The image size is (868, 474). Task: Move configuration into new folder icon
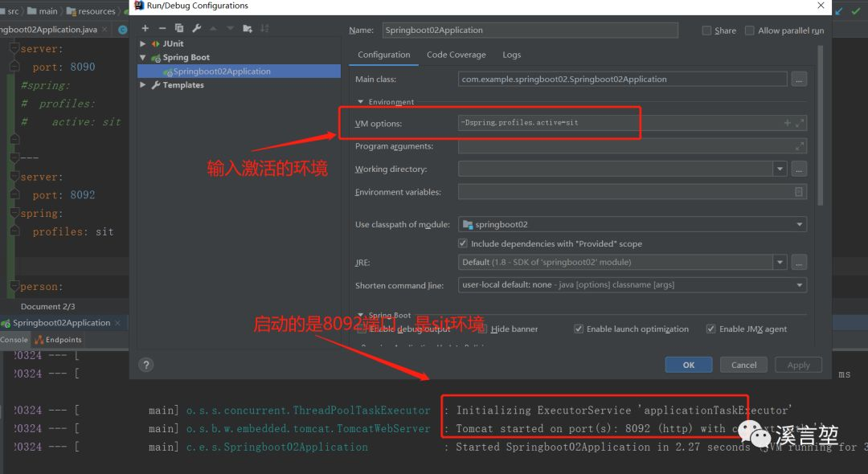point(248,28)
